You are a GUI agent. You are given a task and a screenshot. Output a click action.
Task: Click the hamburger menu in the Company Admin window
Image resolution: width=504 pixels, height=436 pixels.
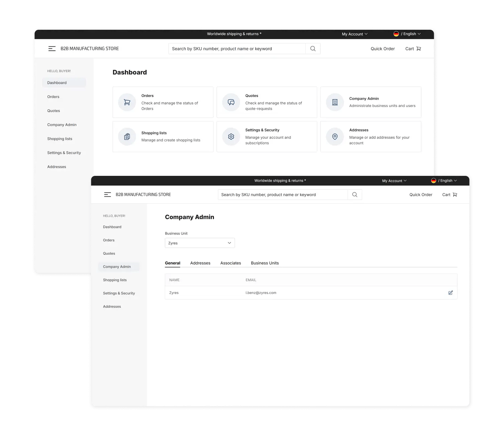point(107,195)
